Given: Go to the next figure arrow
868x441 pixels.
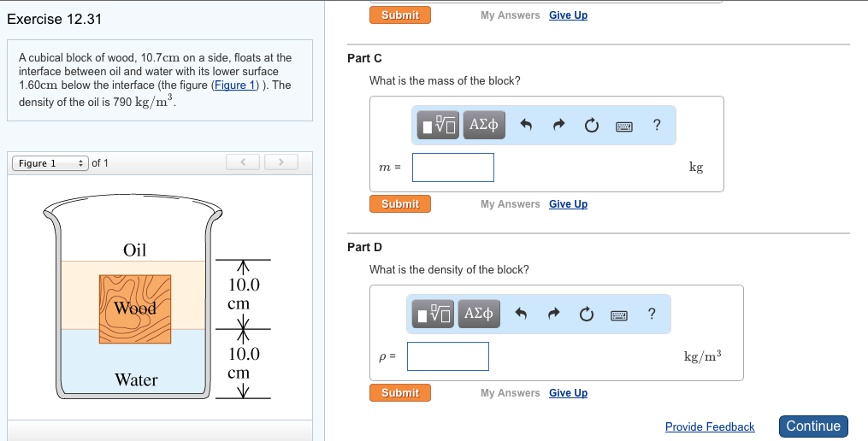Looking at the screenshot, I should [x=280, y=162].
